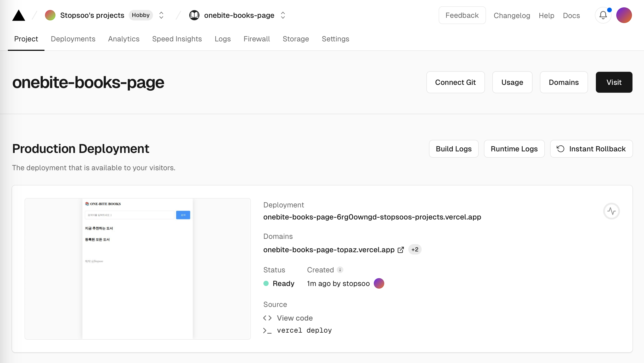Open the Docs link

(x=571, y=15)
